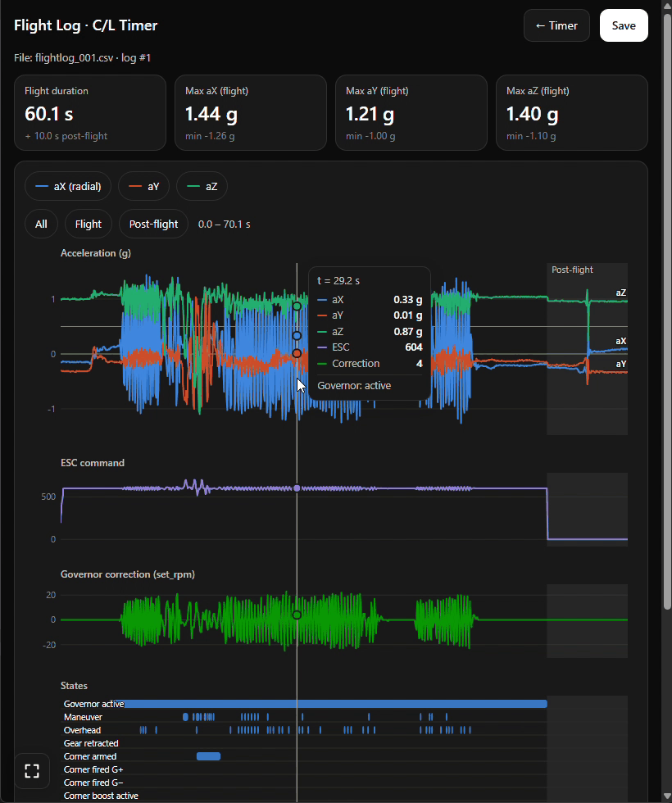The width and height of the screenshot is (672, 803).
Task: Click the 0.0 – 70.1 s range label
Action: (x=225, y=225)
